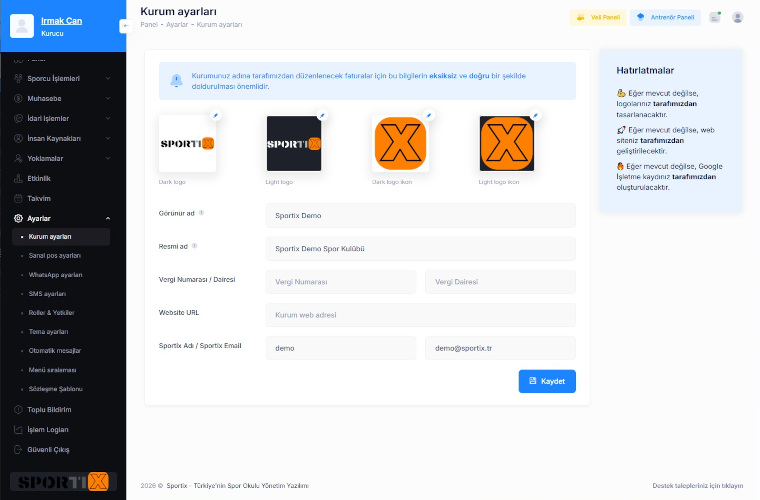Expand the Yoklamalar chevron

coord(108,158)
